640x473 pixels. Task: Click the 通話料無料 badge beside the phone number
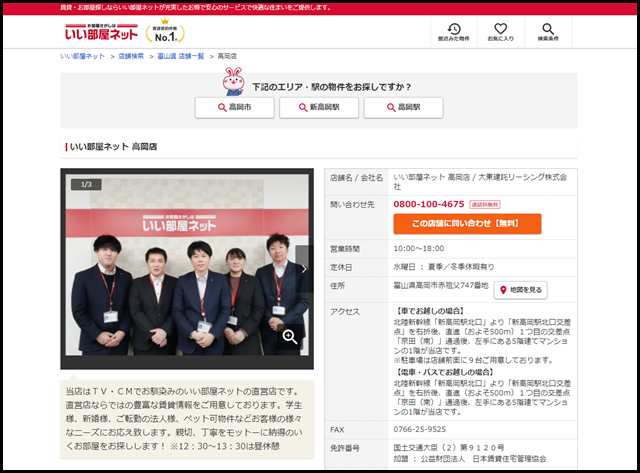click(x=485, y=204)
